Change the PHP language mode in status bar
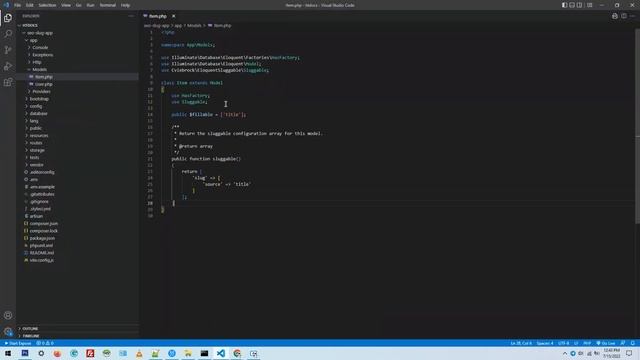 (587, 343)
